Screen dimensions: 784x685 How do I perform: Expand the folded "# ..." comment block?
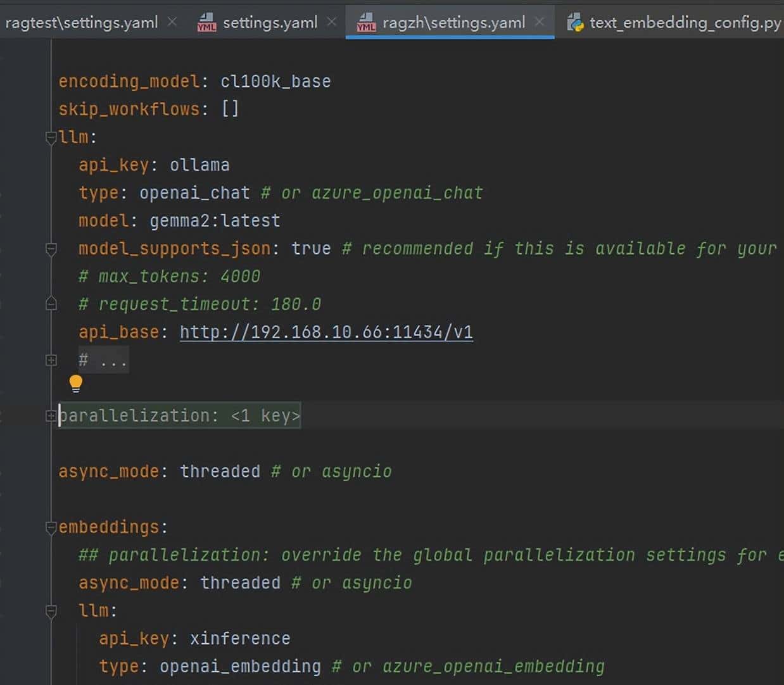point(51,360)
